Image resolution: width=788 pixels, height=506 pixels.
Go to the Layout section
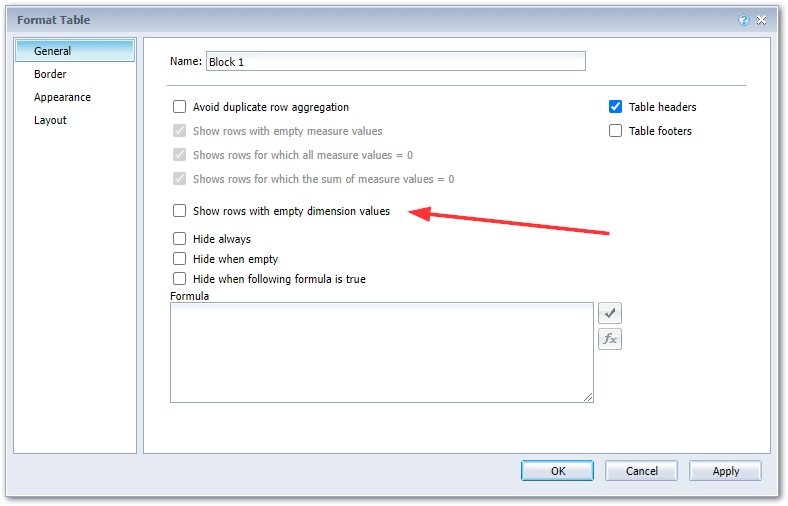coord(50,120)
